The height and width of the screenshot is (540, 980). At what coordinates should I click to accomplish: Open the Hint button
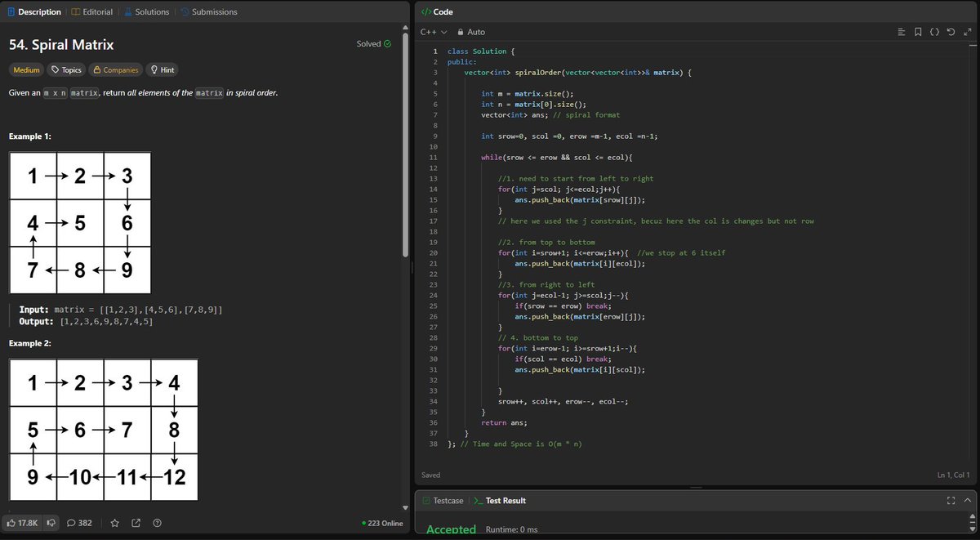click(x=162, y=70)
